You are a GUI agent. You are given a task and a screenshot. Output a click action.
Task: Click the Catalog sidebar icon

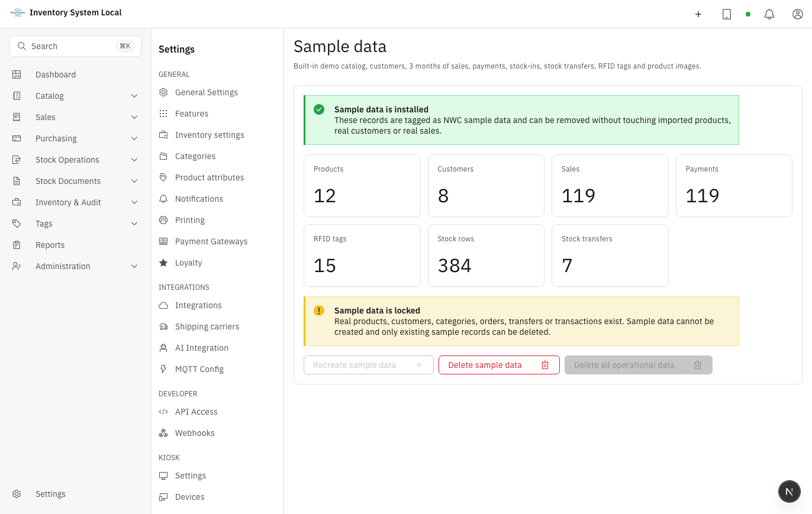pyautogui.click(x=17, y=96)
